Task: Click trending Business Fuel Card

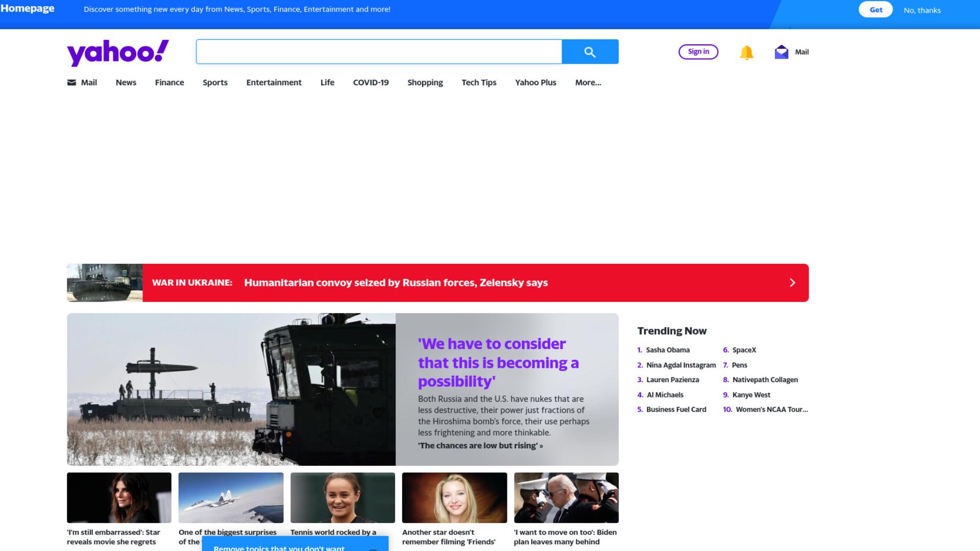Action: click(676, 410)
